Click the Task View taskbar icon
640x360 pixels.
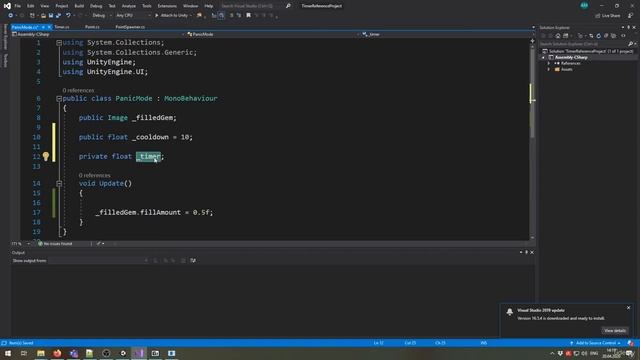(x=24, y=353)
